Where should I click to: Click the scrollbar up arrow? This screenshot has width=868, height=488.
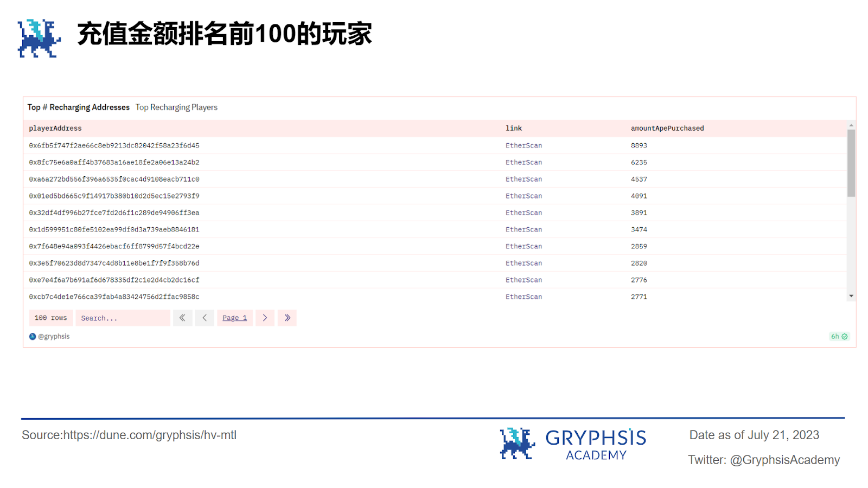click(x=851, y=125)
